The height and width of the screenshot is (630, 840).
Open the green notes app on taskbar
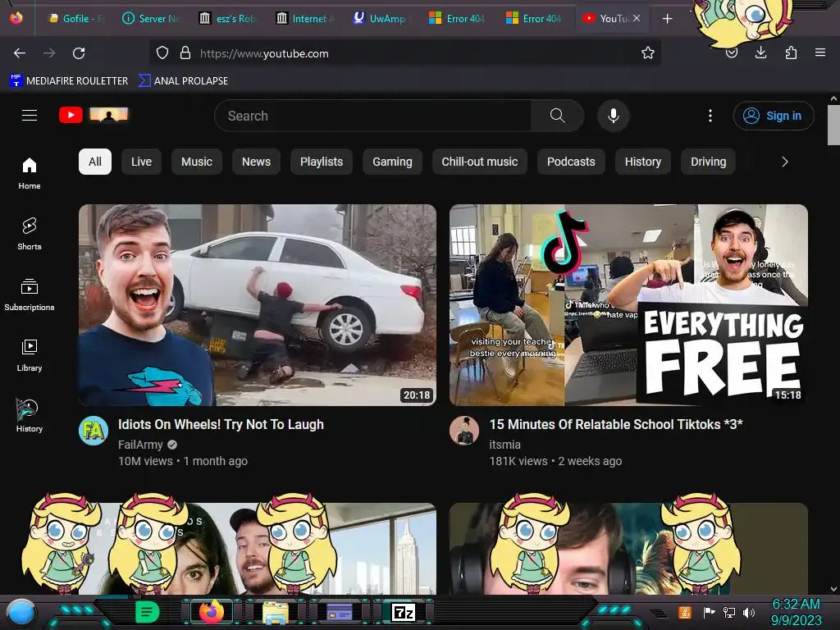click(147, 612)
